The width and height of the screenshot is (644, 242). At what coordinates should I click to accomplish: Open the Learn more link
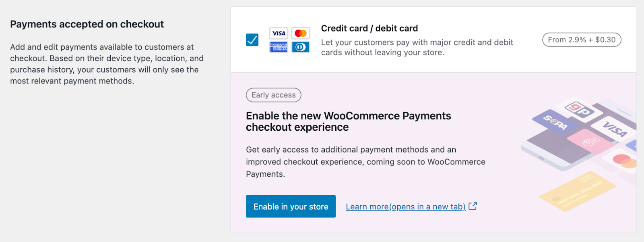406,207
